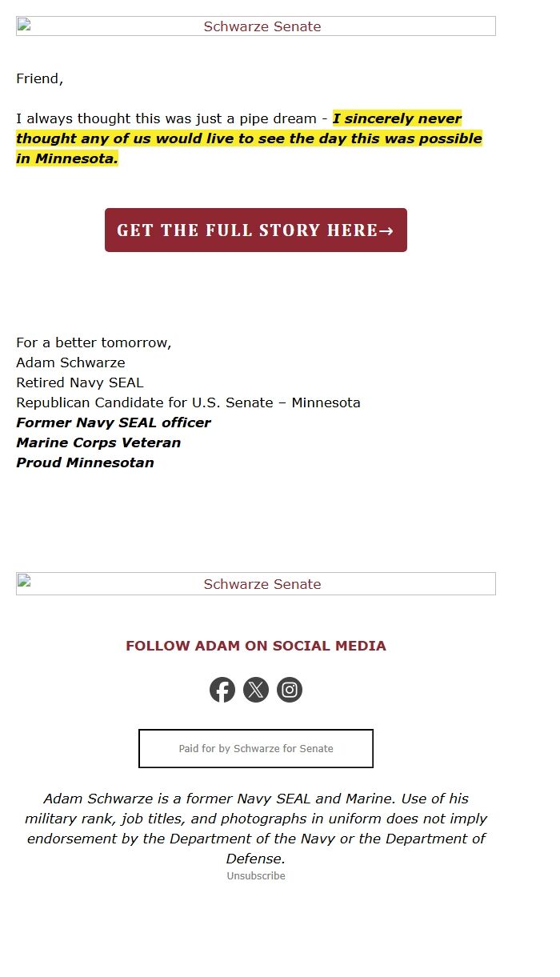This screenshot has height=977, width=560.
Task: Click the GET THE FULL STORY HERE button
Action: 256,230
